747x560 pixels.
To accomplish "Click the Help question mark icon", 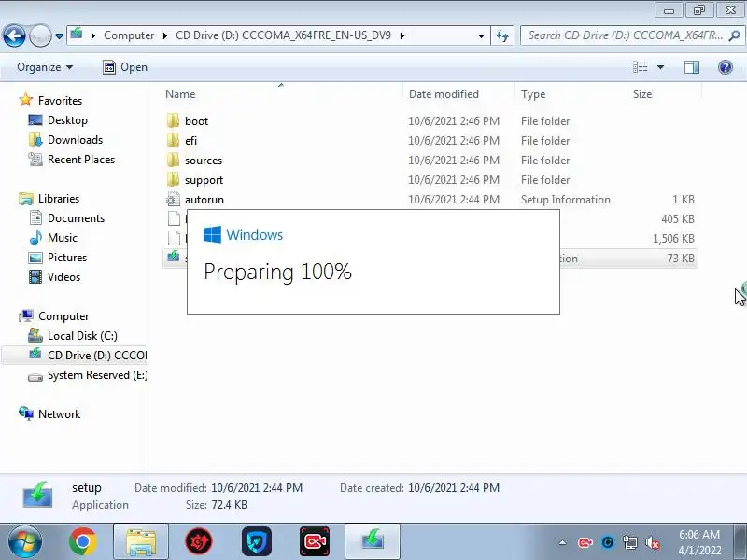I will pyautogui.click(x=726, y=67).
